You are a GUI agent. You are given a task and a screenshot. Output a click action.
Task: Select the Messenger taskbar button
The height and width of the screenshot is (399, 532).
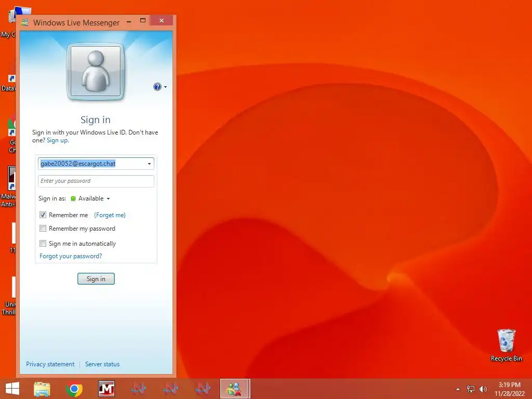pyautogui.click(x=234, y=389)
